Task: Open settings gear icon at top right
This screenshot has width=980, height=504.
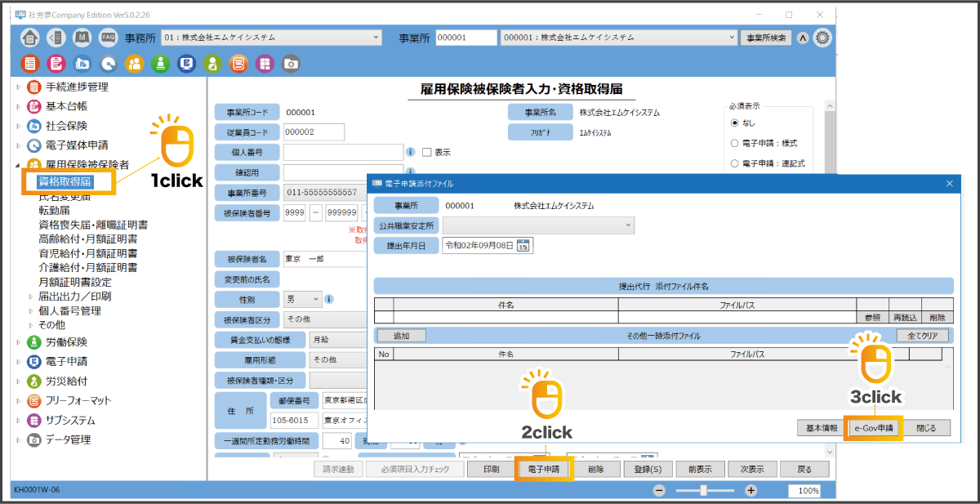Action: (822, 38)
